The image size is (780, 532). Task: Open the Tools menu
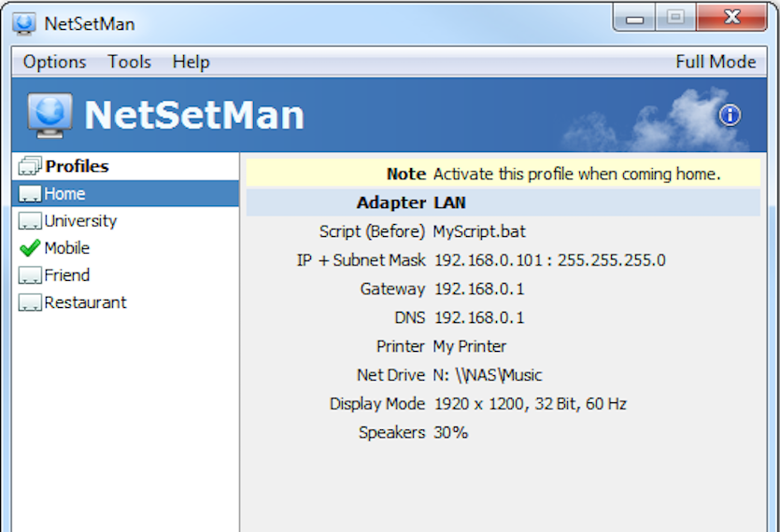point(129,63)
